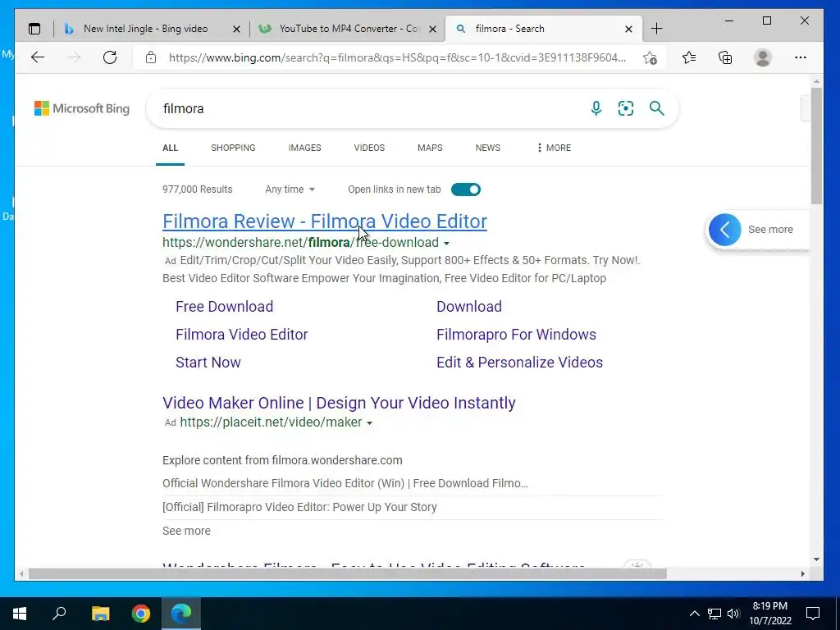This screenshot has width=840, height=630.
Task: Open the Download sitelink
Action: point(469,307)
